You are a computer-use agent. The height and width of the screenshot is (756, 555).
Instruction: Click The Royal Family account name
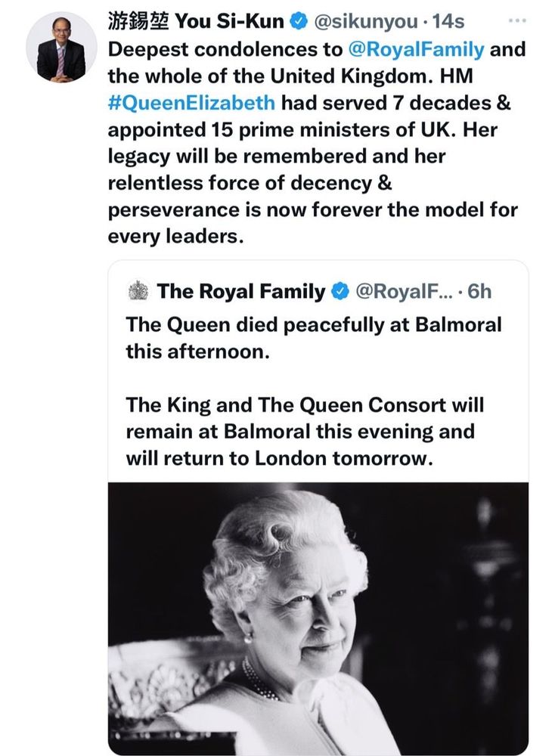click(x=241, y=291)
